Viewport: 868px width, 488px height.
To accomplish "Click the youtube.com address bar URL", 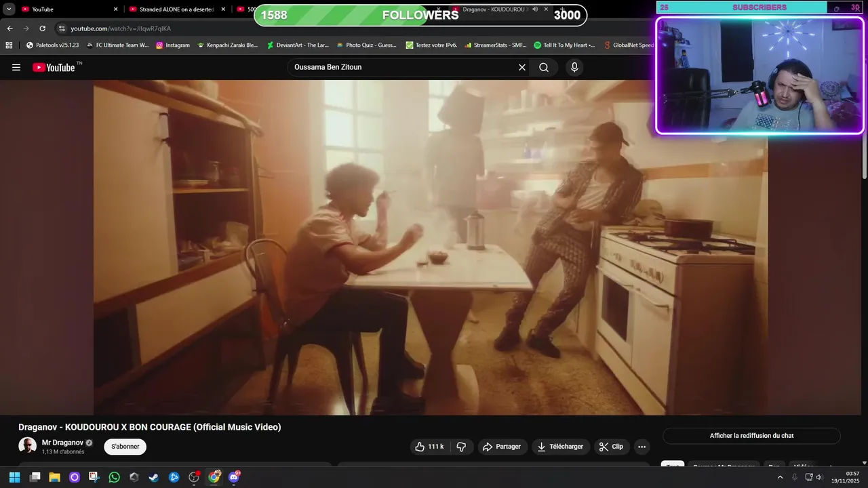I will point(121,28).
